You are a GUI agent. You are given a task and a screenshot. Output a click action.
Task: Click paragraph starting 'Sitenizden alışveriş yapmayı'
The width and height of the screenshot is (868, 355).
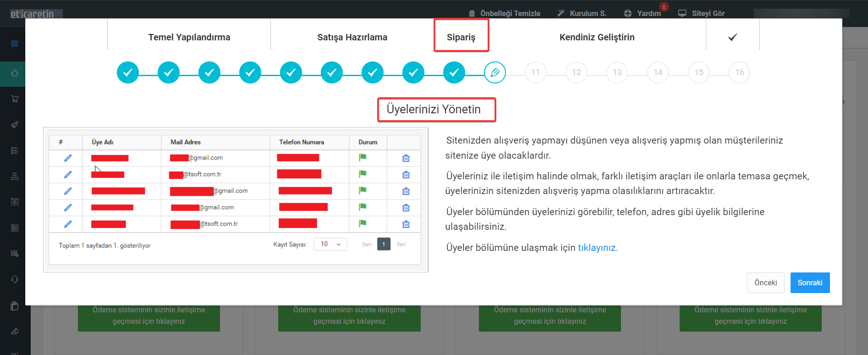click(x=614, y=148)
